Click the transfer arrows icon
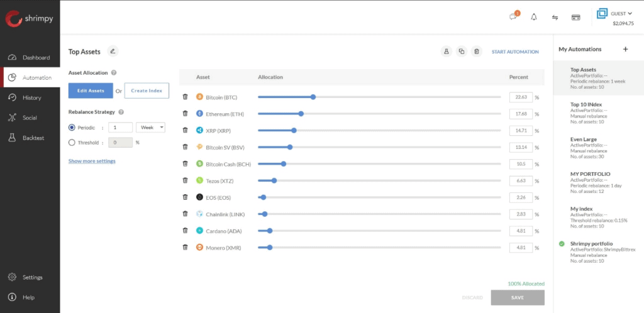Image resolution: width=644 pixels, height=313 pixels. coord(555,17)
